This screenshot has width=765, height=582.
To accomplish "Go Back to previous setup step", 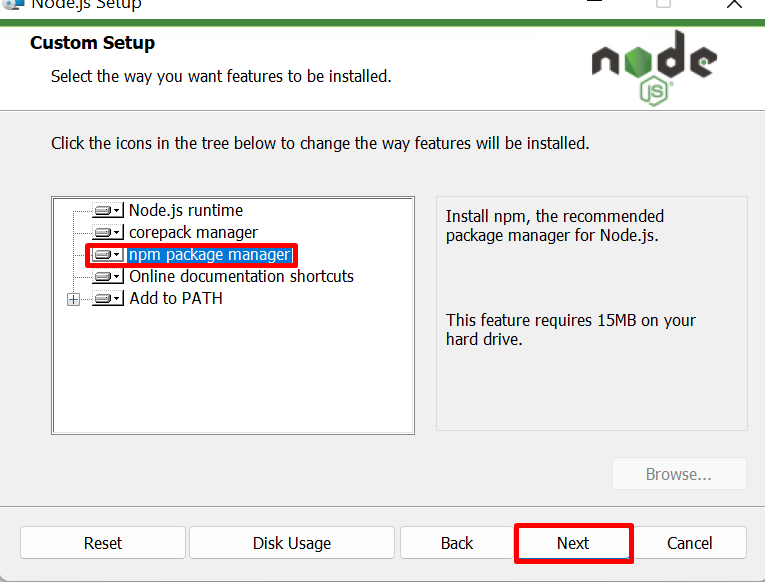I will (x=457, y=542).
